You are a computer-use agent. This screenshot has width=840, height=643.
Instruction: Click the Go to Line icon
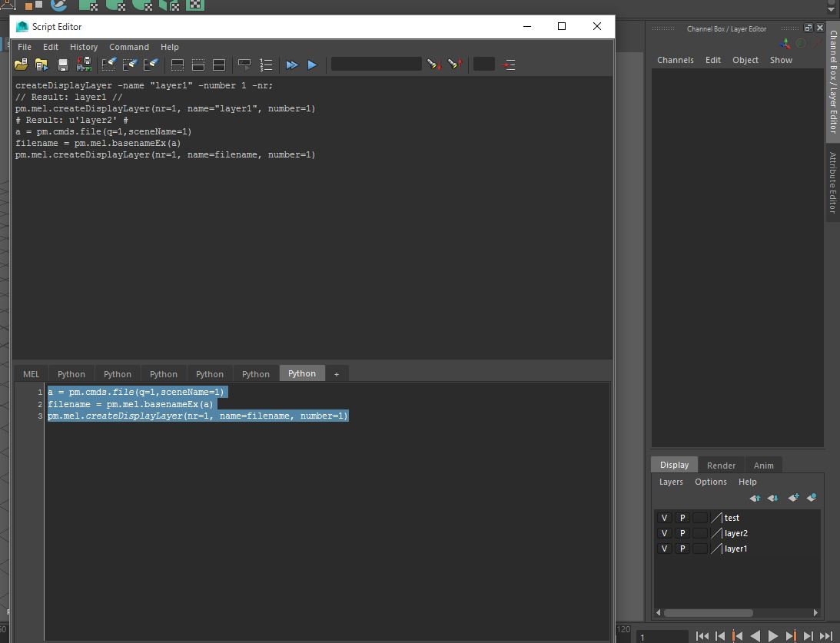[509, 65]
